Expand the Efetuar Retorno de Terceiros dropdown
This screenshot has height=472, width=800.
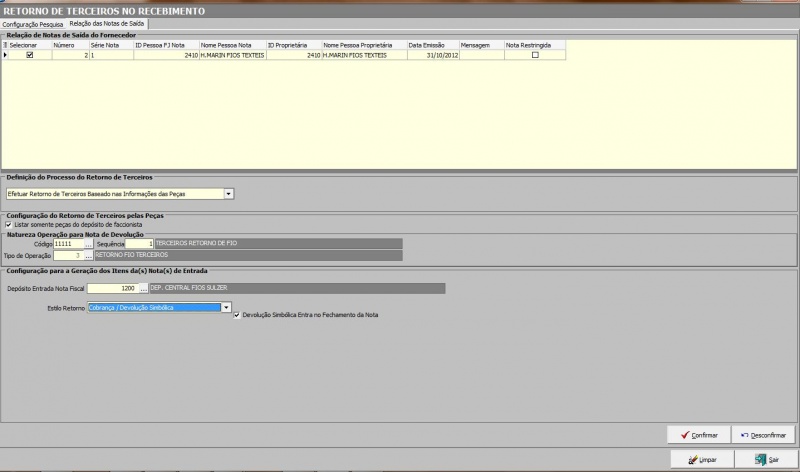click(229, 193)
